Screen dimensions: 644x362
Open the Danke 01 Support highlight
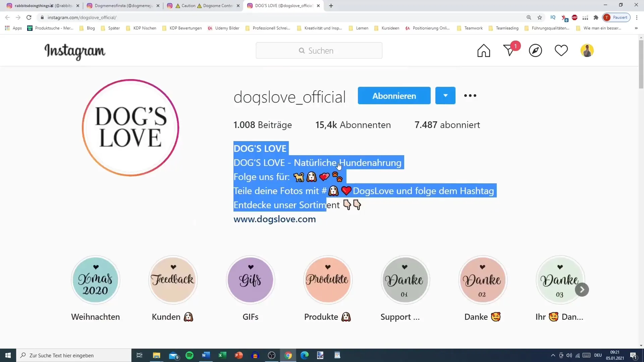click(x=405, y=280)
